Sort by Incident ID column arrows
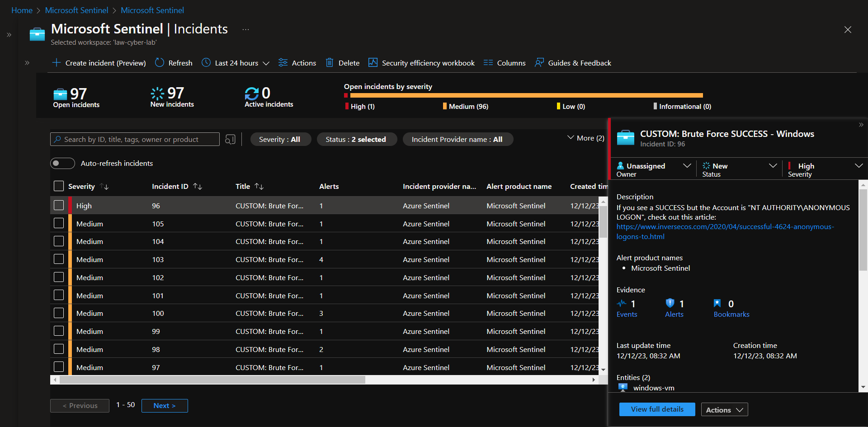Viewport: 868px width, 427px height. point(198,187)
